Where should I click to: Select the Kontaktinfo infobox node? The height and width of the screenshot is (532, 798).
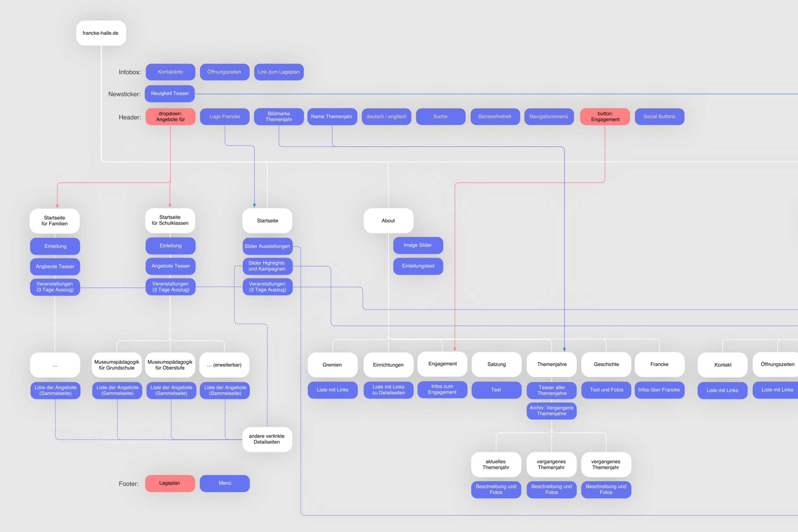[170, 72]
